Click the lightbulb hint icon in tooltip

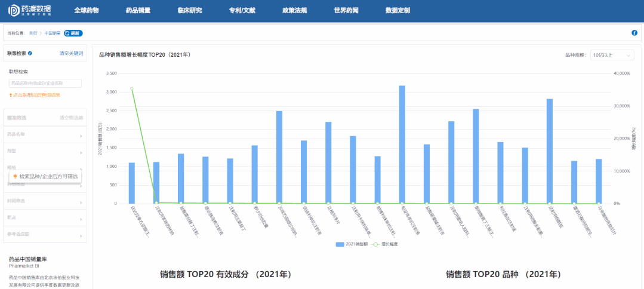(x=15, y=177)
